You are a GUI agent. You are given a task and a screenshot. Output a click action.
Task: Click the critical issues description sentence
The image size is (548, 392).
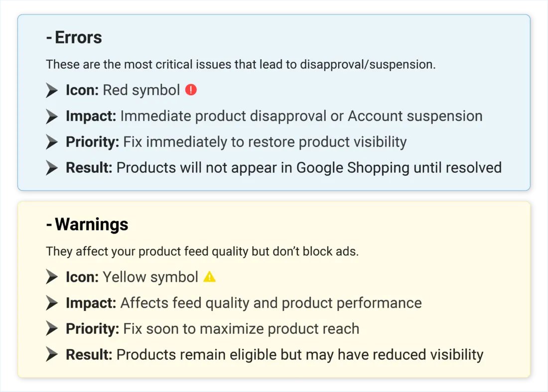coord(241,64)
